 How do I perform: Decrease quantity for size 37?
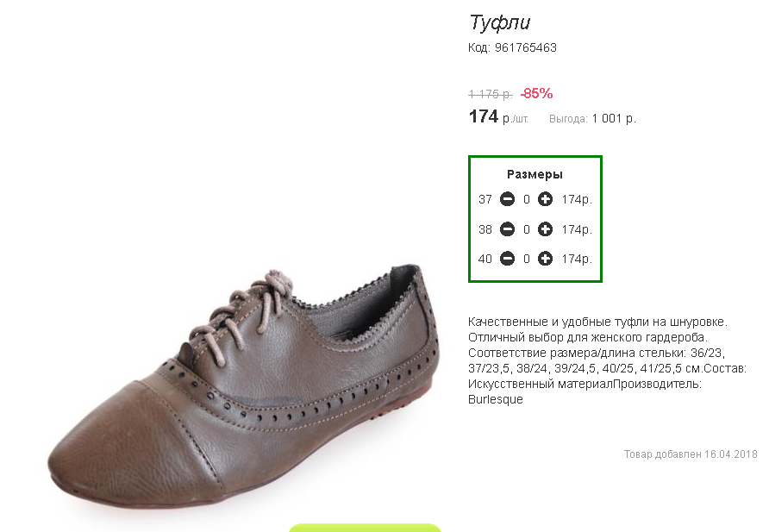tap(507, 199)
